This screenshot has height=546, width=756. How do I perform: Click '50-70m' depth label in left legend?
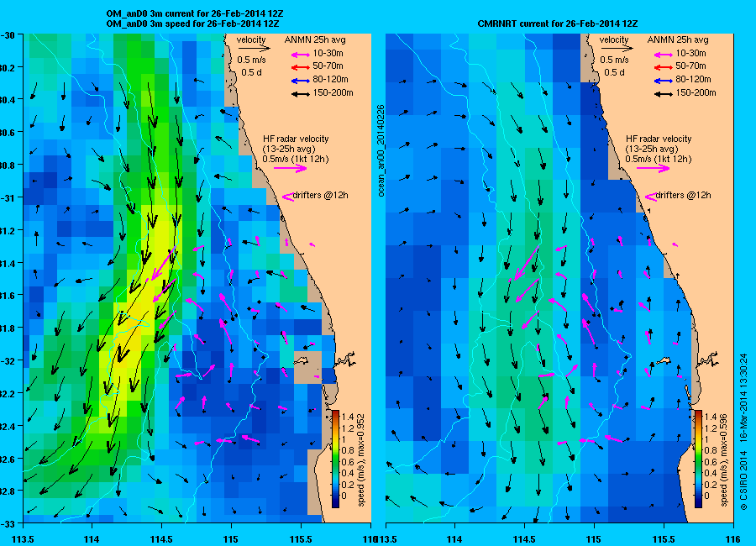[x=328, y=66]
